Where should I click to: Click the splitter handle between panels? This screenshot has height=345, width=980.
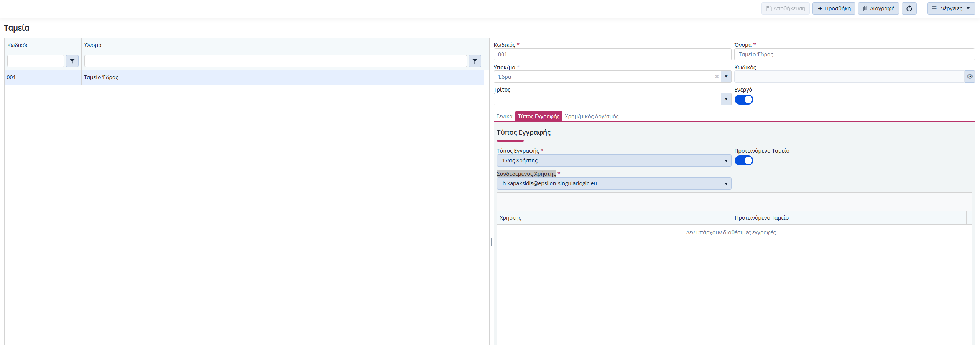tap(492, 242)
